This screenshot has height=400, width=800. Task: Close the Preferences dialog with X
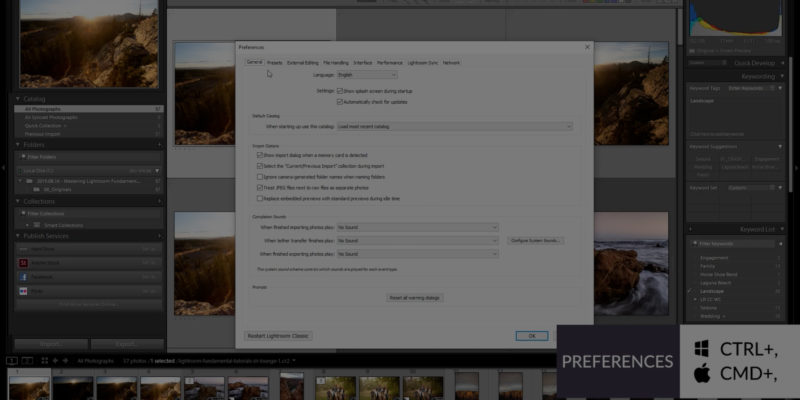pos(587,47)
